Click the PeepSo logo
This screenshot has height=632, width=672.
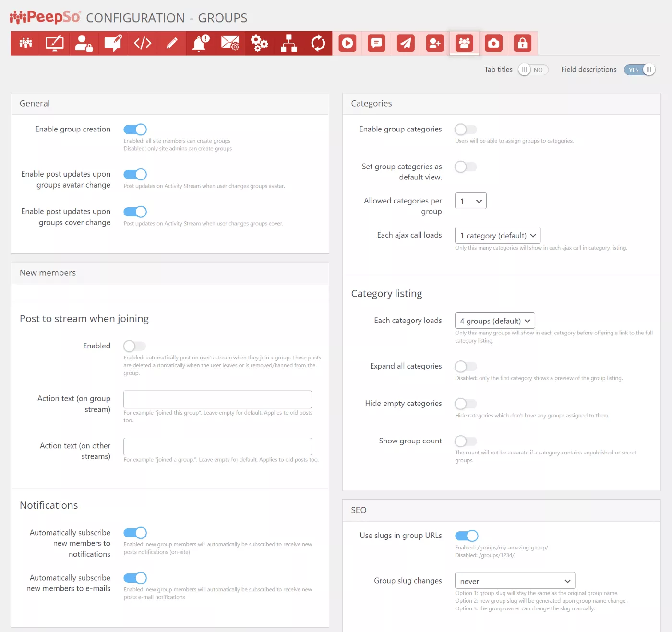tap(45, 17)
